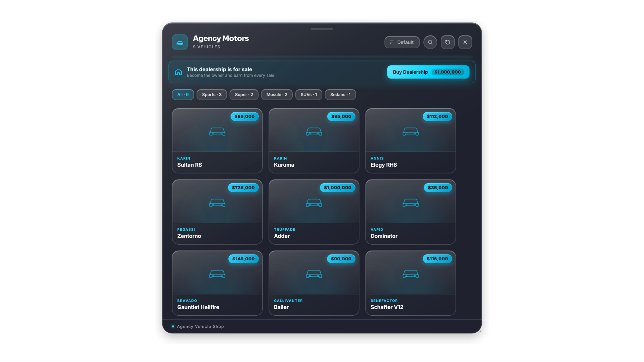Image resolution: width=644 pixels, height=362 pixels.
Task: Click the house icon in sale banner
Action: 178,72
